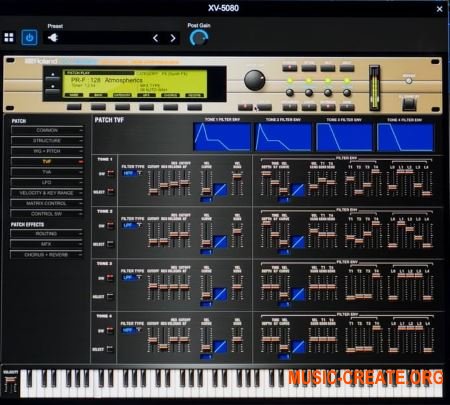The height and width of the screenshot is (405, 450).
Task: Open Tone 2 filter type dropdown
Action: point(132,225)
